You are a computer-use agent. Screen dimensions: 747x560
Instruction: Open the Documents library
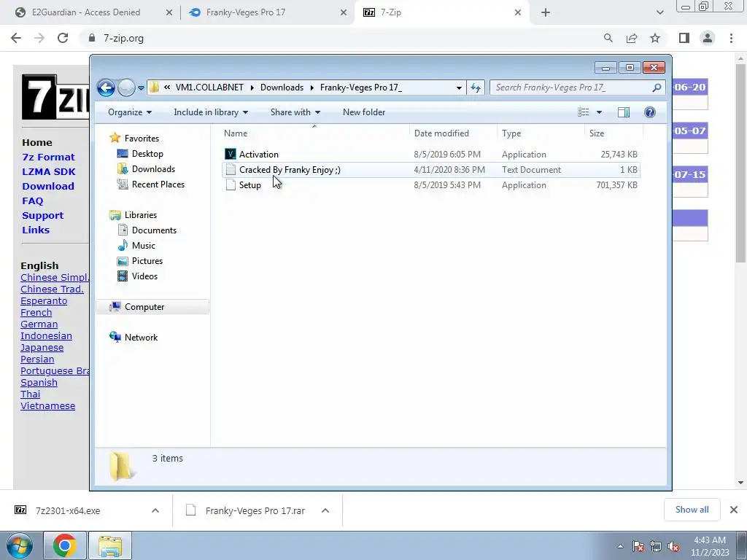click(154, 230)
